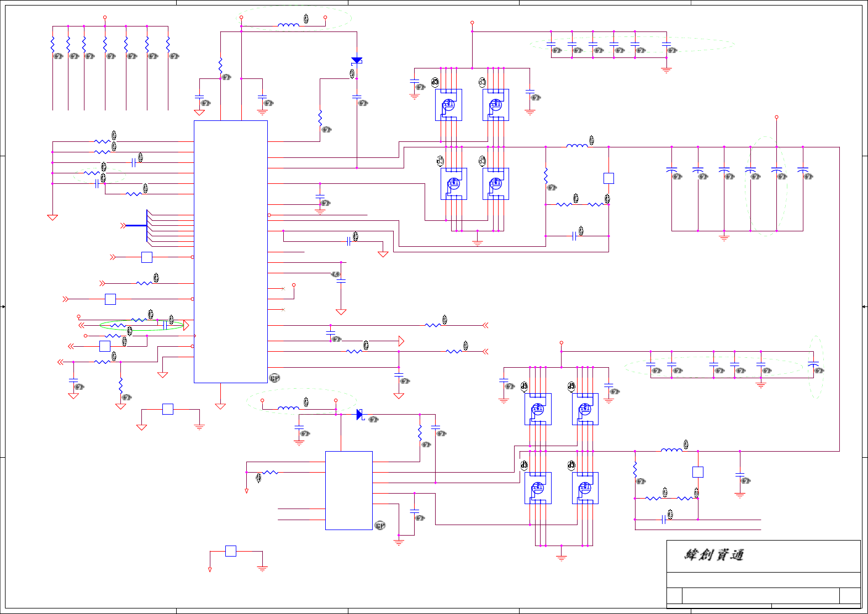Select the inductor in the dashed ellipse above the smaller IC
This screenshot has width=868, height=614.
pyautogui.click(x=288, y=408)
